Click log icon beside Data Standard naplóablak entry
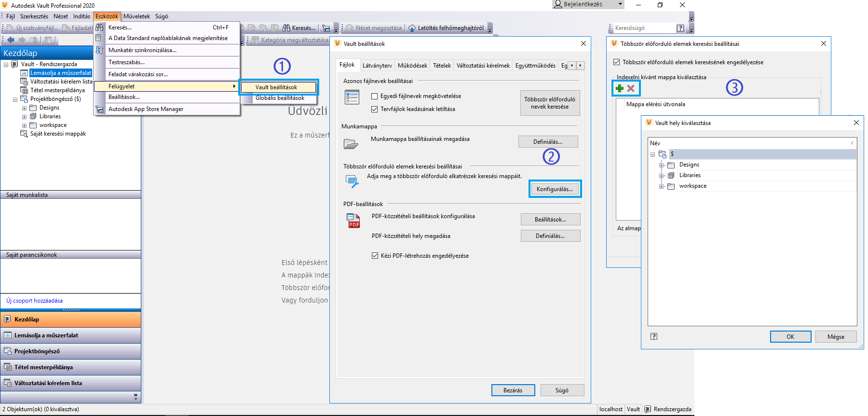 [99, 38]
